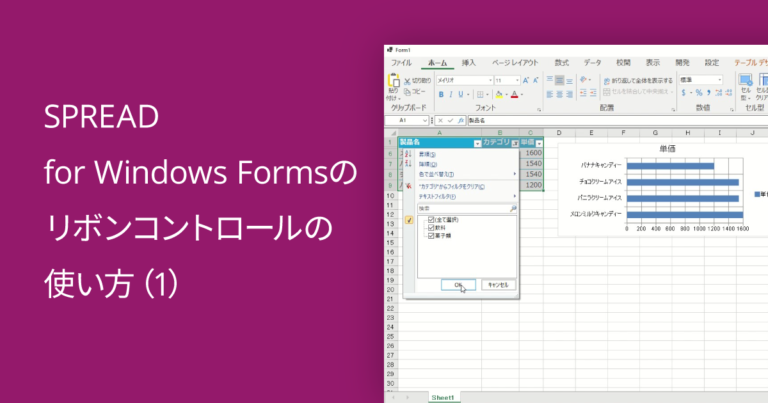This screenshot has width=768, height=403.
Task: Align text to top
Action: pyautogui.click(x=550, y=80)
